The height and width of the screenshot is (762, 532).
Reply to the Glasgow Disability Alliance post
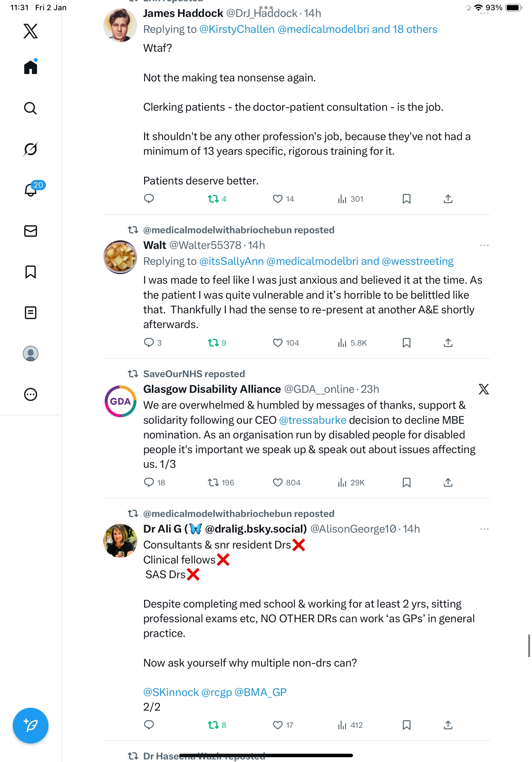(x=149, y=482)
